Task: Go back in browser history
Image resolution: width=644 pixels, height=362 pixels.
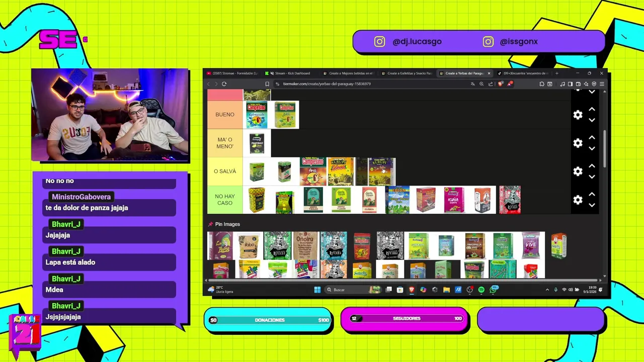Action: [209, 84]
